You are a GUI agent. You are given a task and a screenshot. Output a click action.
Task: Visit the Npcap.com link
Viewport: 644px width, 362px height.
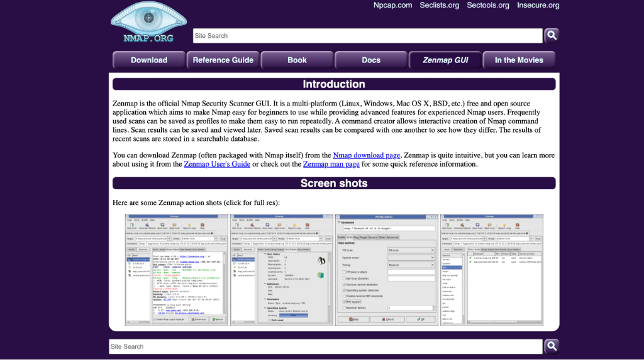click(x=392, y=5)
